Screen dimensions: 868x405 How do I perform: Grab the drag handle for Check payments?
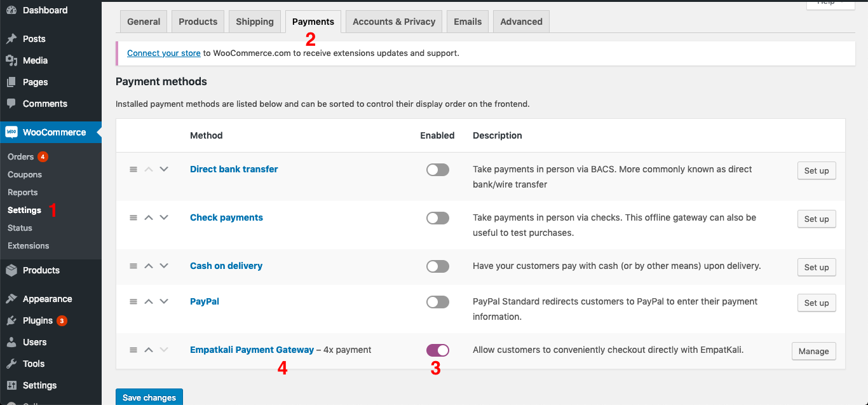pyautogui.click(x=133, y=217)
